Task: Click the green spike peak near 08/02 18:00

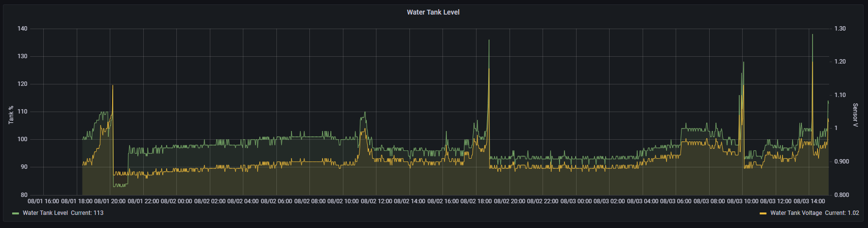Action: click(489, 40)
